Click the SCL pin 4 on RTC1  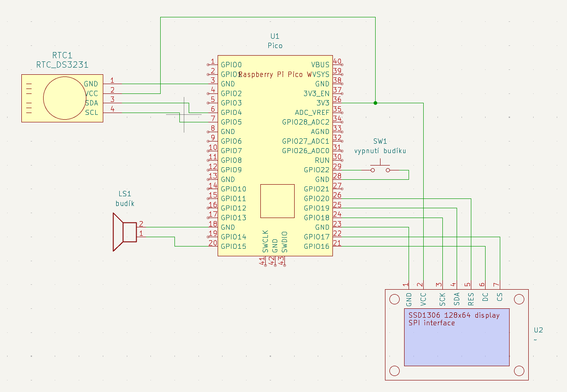pos(112,113)
